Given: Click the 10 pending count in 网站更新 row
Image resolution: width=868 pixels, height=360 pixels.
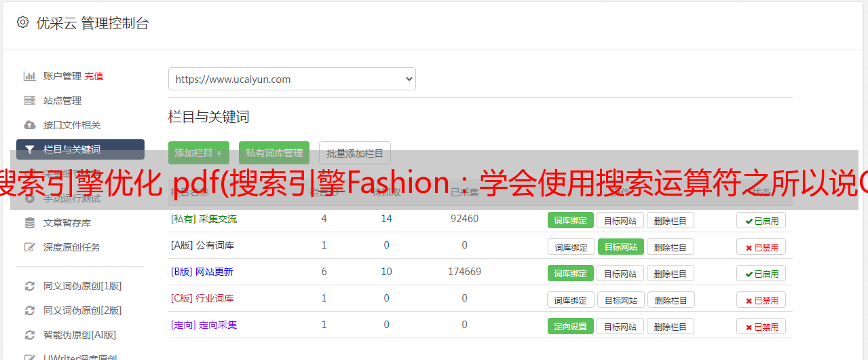Looking at the screenshot, I should tap(386, 272).
